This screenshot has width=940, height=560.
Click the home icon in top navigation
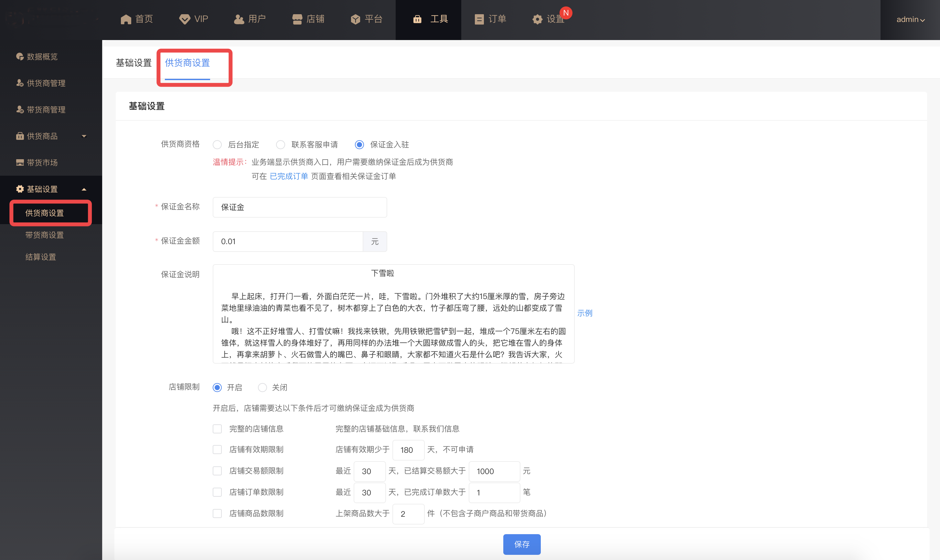point(126,19)
